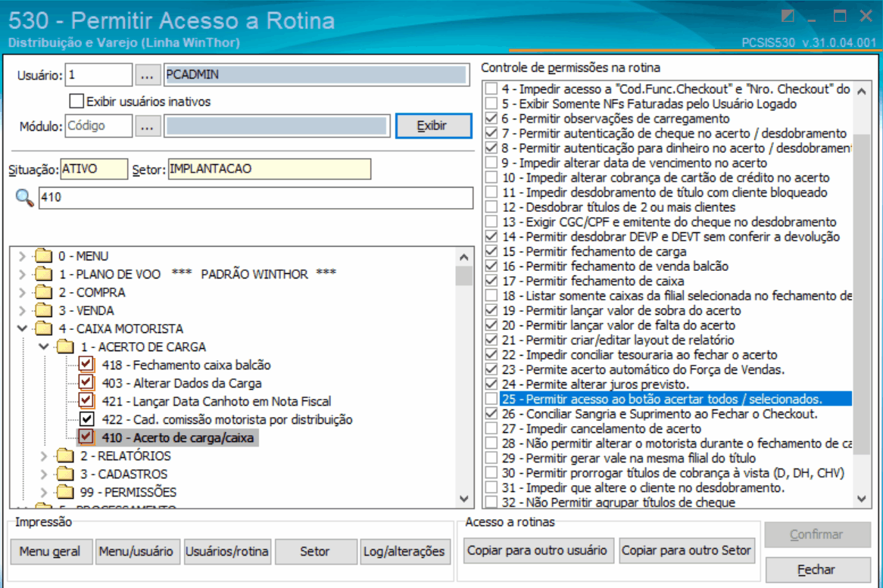
Task: Open folder icon for 0 - MENU
Action: point(43,256)
